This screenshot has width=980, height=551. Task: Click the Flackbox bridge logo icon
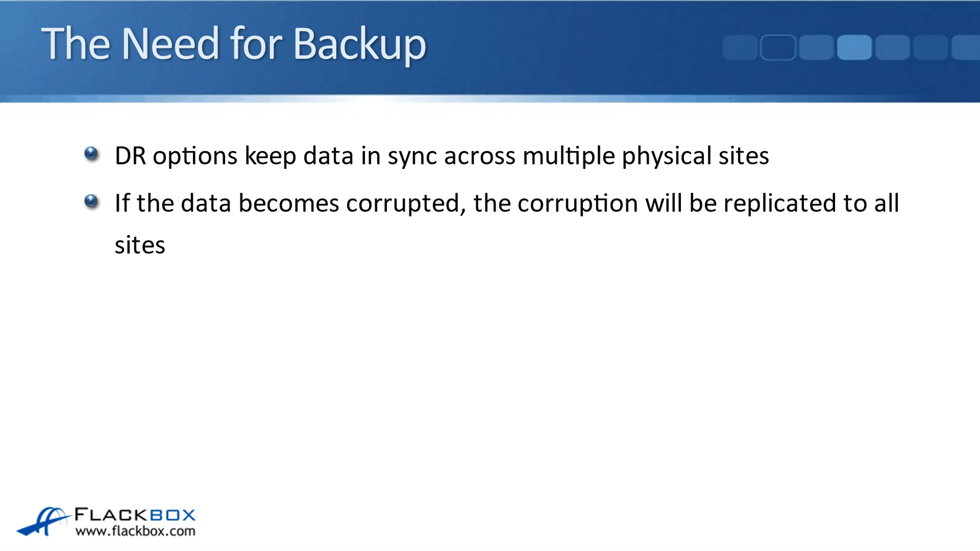pyautogui.click(x=44, y=521)
